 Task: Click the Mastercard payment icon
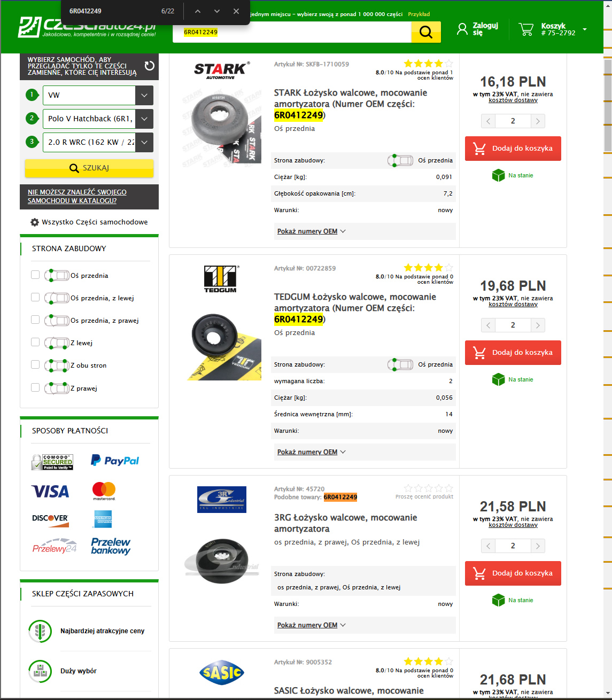coord(104,491)
